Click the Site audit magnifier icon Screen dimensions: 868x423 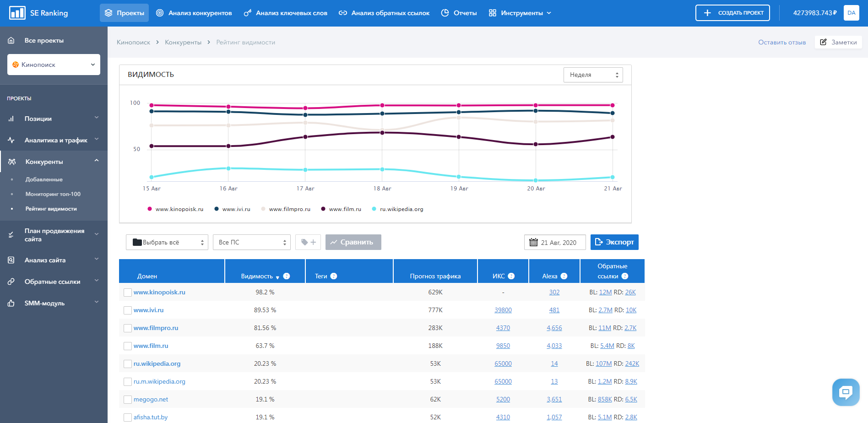(11, 260)
